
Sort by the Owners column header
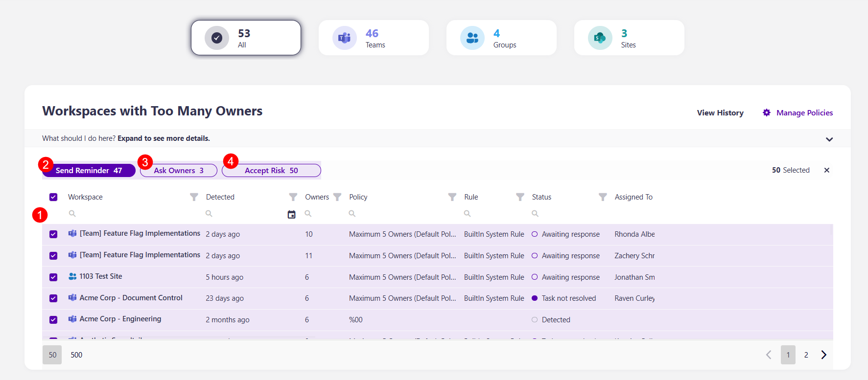pos(317,197)
